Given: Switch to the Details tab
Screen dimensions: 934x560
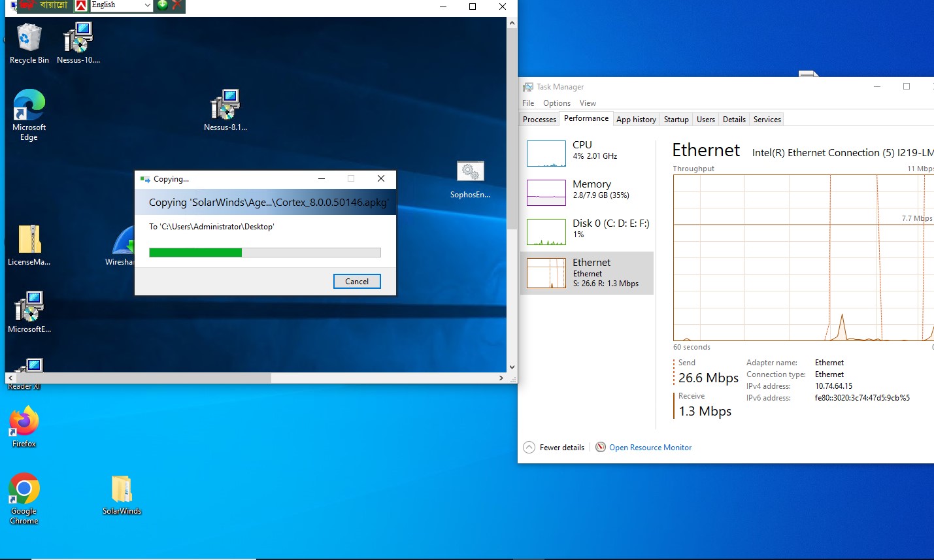Looking at the screenshot, I should click(734, 120).
